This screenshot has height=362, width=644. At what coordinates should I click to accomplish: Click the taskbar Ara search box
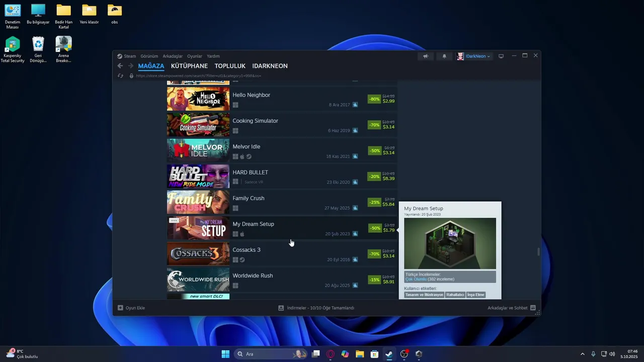tap(271, 354)
